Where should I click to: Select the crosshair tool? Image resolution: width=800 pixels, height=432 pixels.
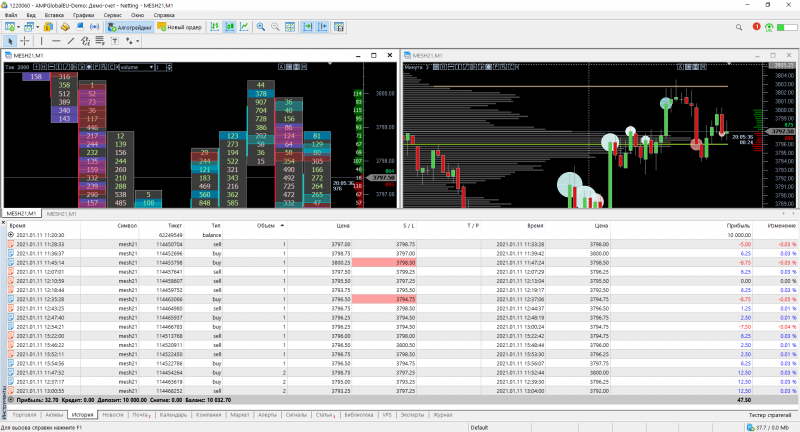click(24, 41)
